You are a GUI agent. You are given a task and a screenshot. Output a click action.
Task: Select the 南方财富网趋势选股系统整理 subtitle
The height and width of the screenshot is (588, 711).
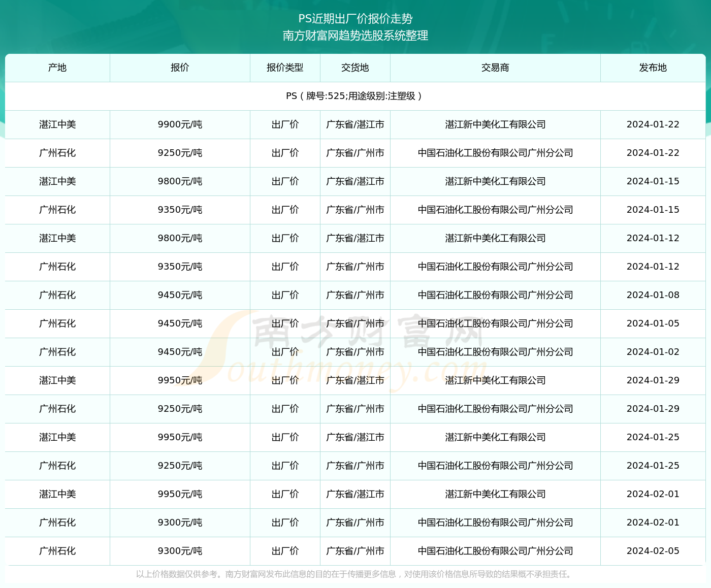[355, 36]
